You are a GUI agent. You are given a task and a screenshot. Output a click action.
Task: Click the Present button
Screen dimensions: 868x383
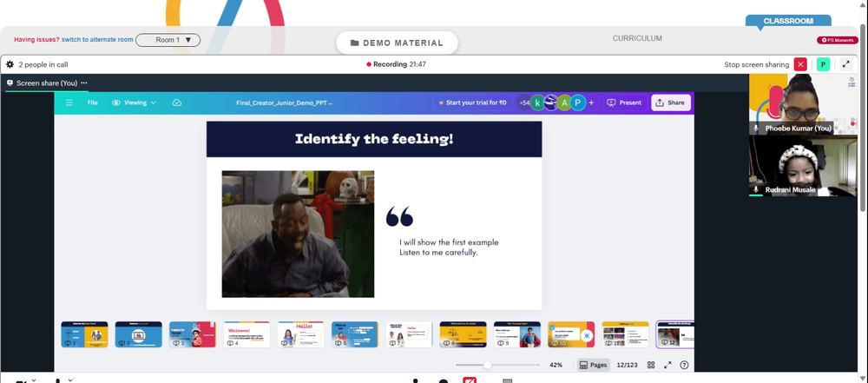pyautogui.click(x=624, y=102)
